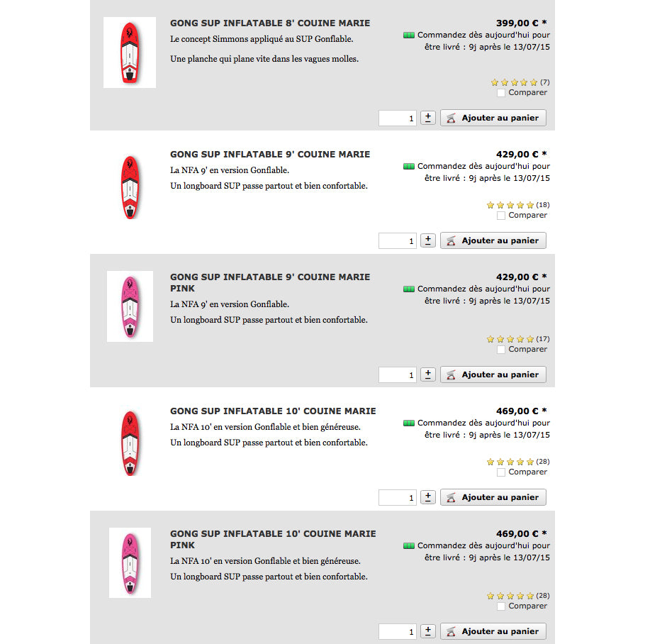Add the 9' Couine Marie Pink to cart
Image resolution: width=645 pixels, height=644 pixels.
[x=493, y=374]
